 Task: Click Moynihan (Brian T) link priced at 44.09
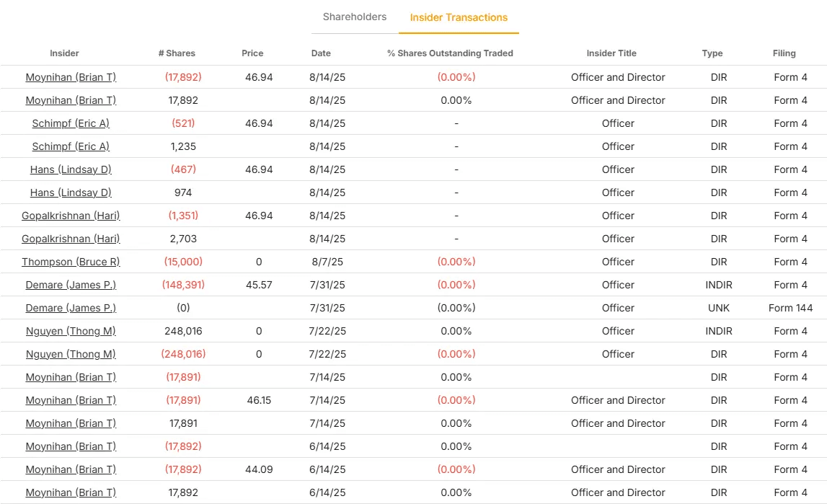point(71,469)
